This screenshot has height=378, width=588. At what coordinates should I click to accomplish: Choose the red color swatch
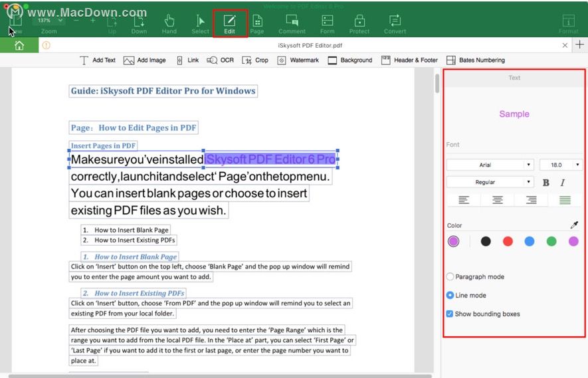pyautogui.click(x=508, y=241)
